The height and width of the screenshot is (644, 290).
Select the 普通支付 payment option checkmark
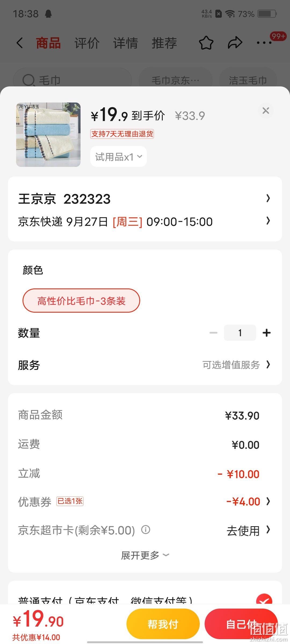coord(264,600)
